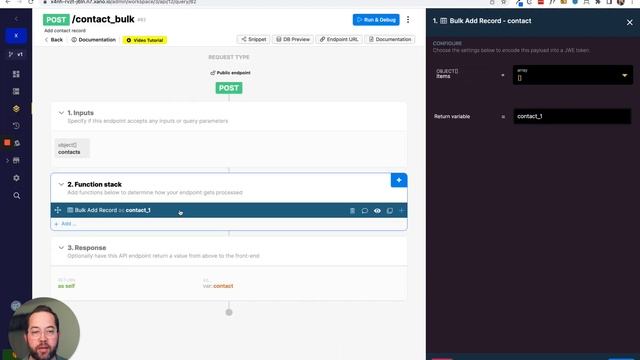Collapse the 1. Inputs section

[x=61, y=113]
